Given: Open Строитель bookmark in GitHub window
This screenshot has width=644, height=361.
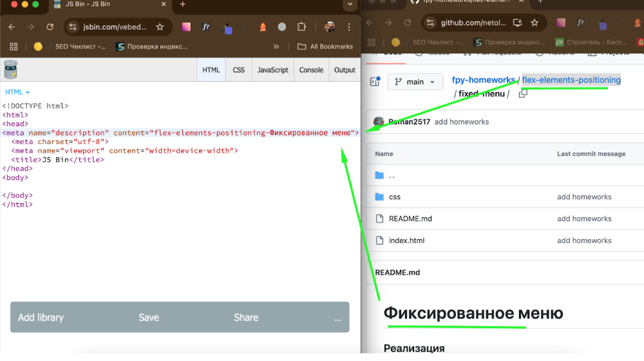Looking at the screenshot, I should pos(591,43).
